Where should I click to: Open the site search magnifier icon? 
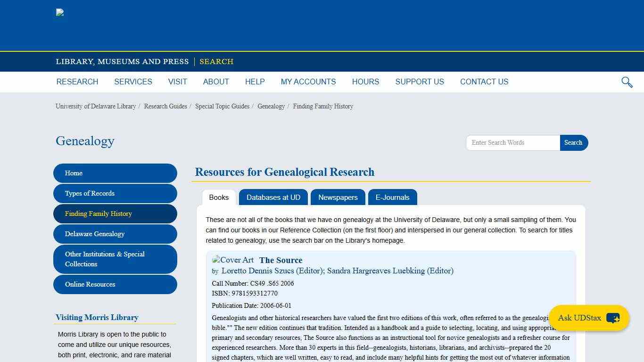pos(627,82)
